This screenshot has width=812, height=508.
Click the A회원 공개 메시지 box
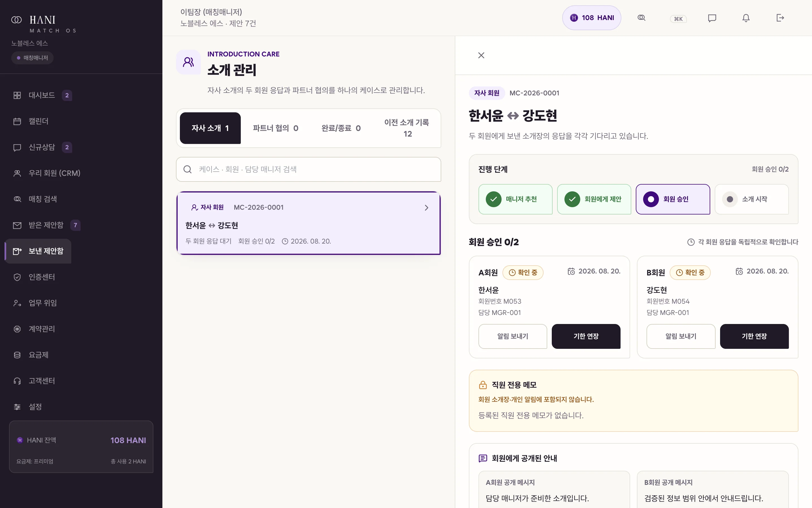(554, 490)
